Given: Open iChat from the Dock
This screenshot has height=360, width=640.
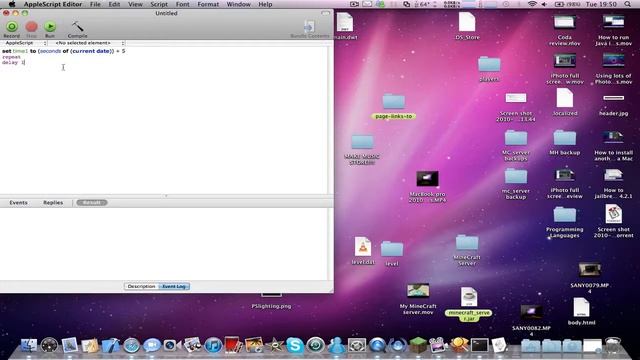Looking at the screenshot, I should click(x=151, y=345).
